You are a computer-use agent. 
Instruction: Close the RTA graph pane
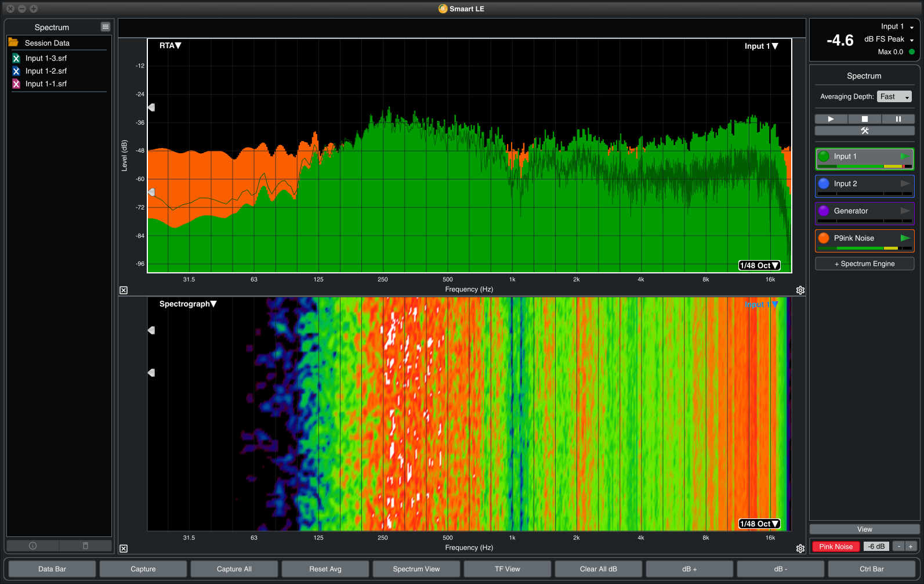point(124,290)
